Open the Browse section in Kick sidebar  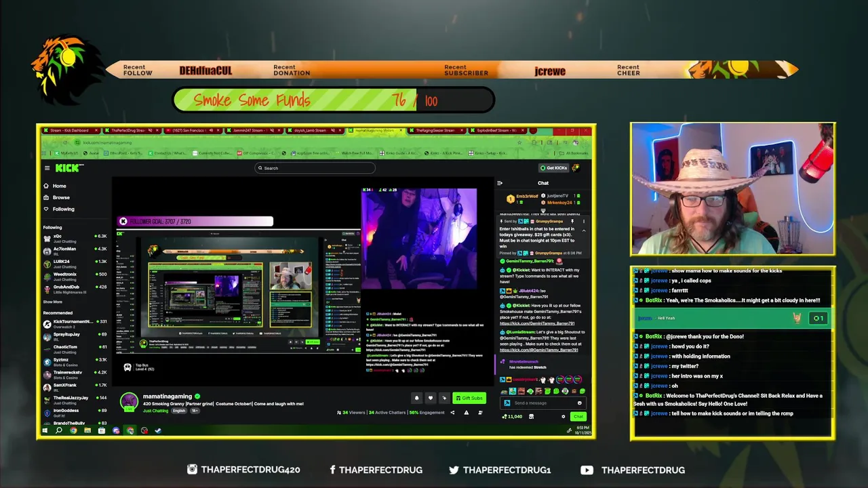coord(57,197)
